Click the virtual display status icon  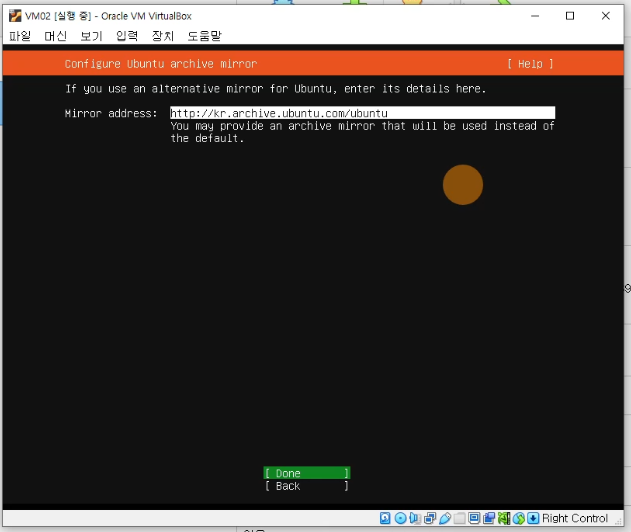pyautogui.click(x=474, y=518)
